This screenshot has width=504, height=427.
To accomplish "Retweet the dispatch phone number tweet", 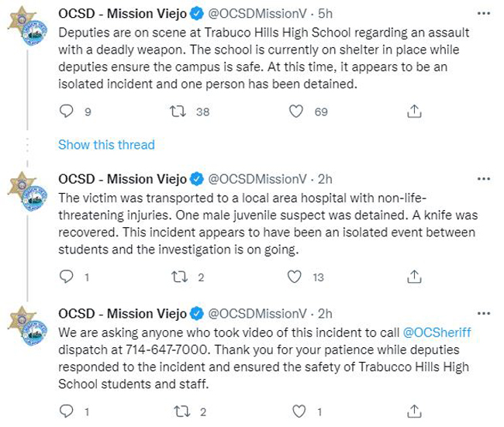I will (x=182, y=411).
